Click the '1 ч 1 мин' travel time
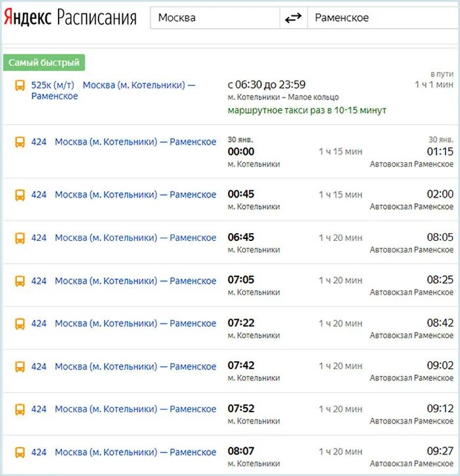The width and height of the screenshot is (460, 476). (434, 85)
